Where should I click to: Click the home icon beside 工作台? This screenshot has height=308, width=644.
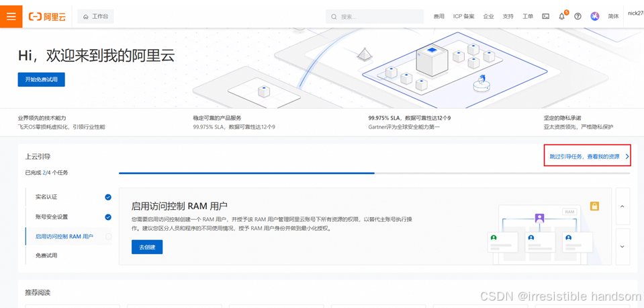click(86, 17)
